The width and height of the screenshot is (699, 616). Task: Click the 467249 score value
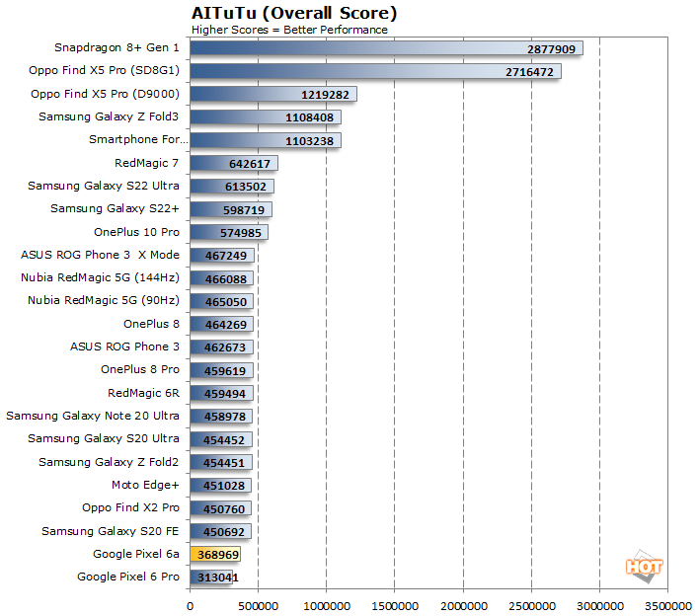(226, 256)
